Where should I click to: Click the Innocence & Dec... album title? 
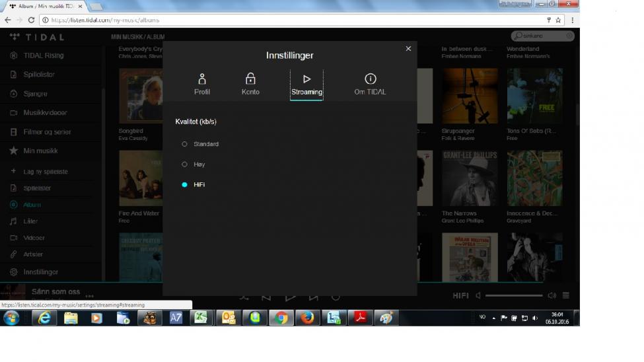532,213
